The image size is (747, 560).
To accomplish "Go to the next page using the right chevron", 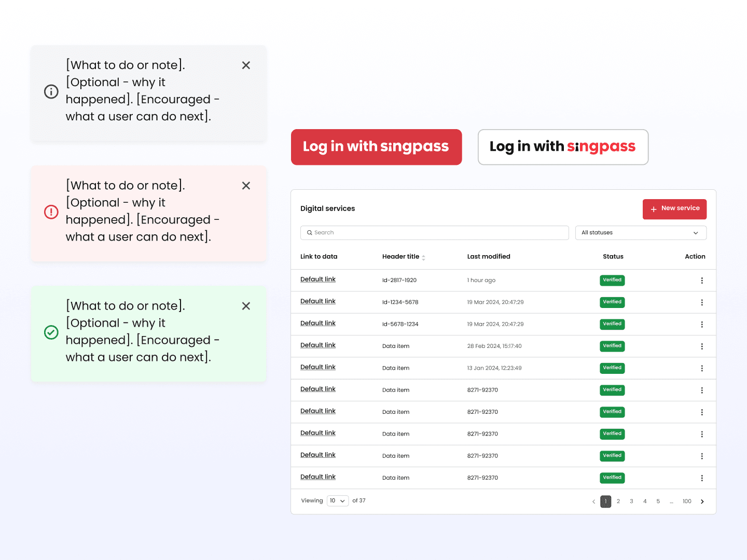I will coord(702,501).
